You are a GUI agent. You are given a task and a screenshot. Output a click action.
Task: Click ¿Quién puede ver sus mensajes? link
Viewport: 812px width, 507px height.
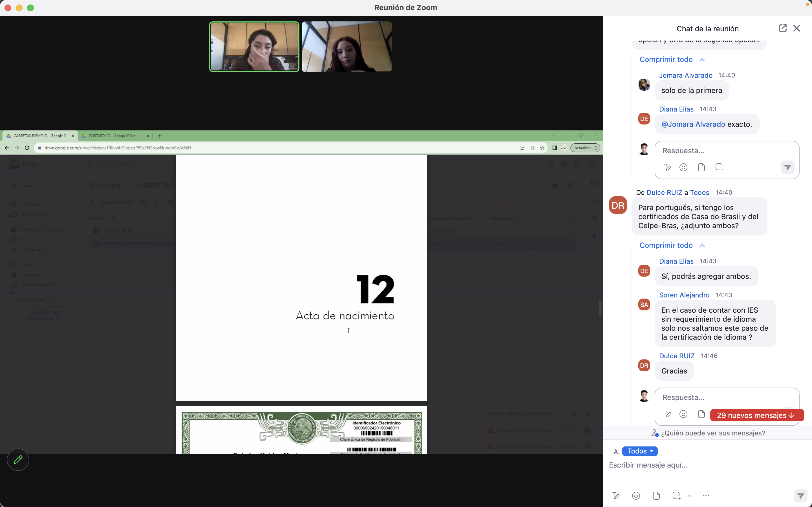click(x=713, y=433)
